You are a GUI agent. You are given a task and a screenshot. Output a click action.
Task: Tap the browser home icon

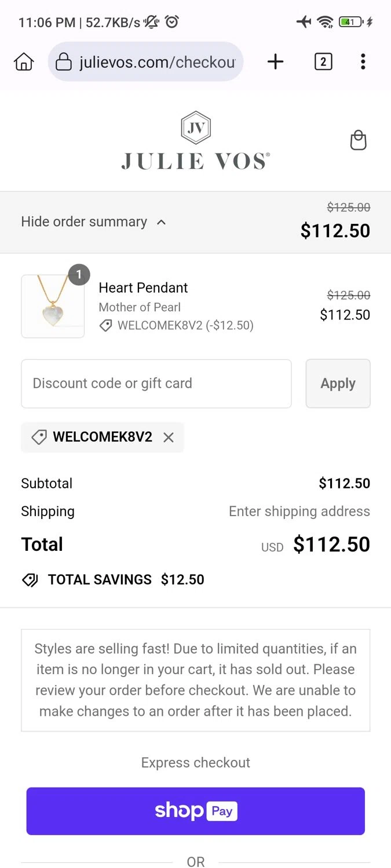pos(24,61)
